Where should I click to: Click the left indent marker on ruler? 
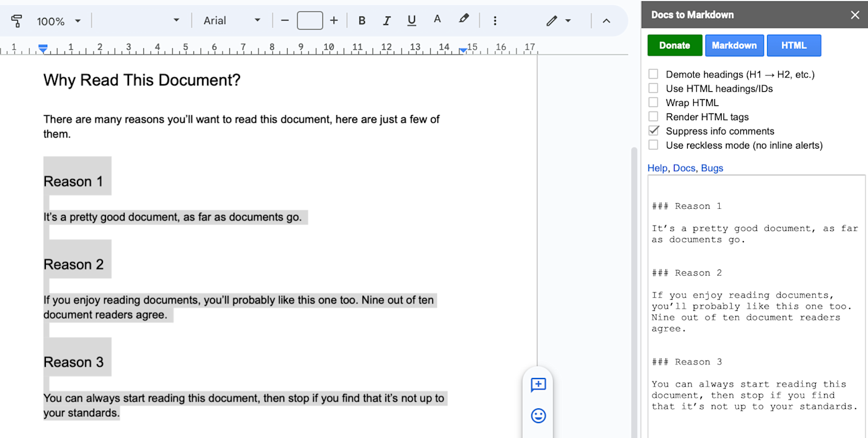43,48
